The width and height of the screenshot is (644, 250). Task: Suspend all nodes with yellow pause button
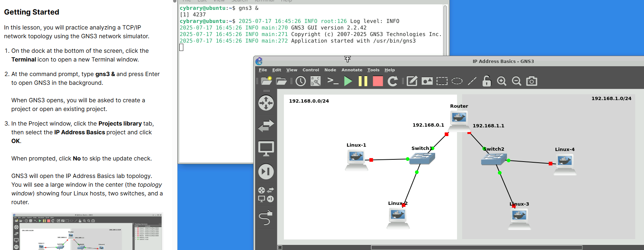[363, 81]
